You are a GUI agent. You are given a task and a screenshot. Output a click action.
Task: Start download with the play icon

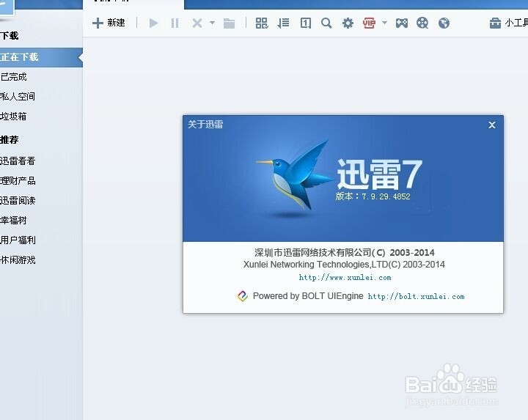click(x=153, y=23)
